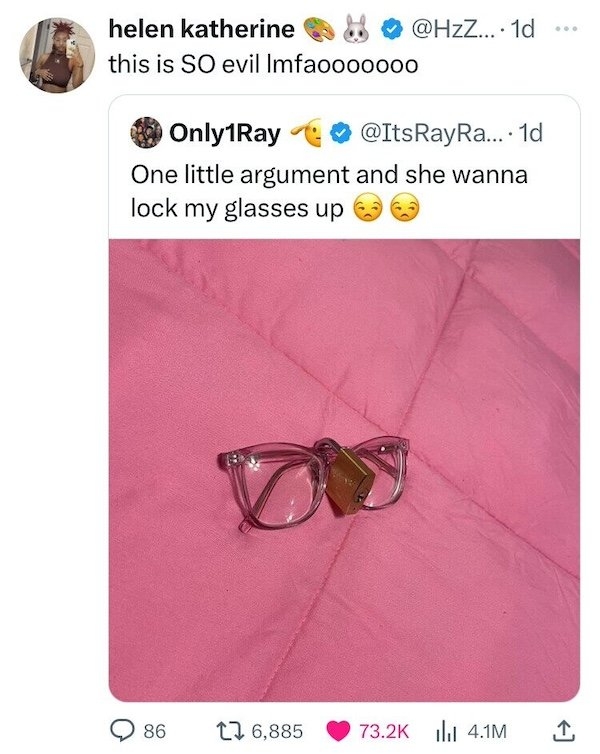Click the @ItsRayRa... handle
This screenshot has height=754, width=600.
pyautogui.click(x=430, y=133)
